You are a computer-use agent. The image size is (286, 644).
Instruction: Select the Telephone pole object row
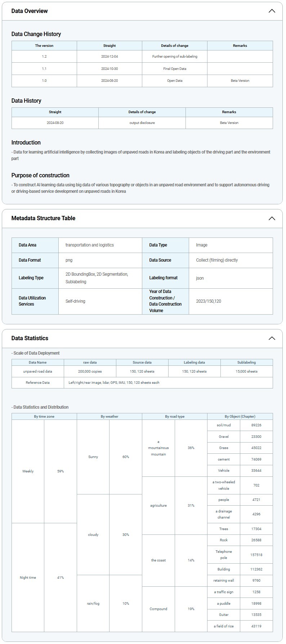click(224, 555)
